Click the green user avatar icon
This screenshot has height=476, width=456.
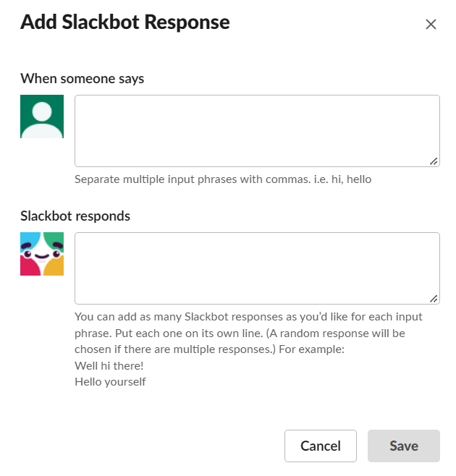42,116
